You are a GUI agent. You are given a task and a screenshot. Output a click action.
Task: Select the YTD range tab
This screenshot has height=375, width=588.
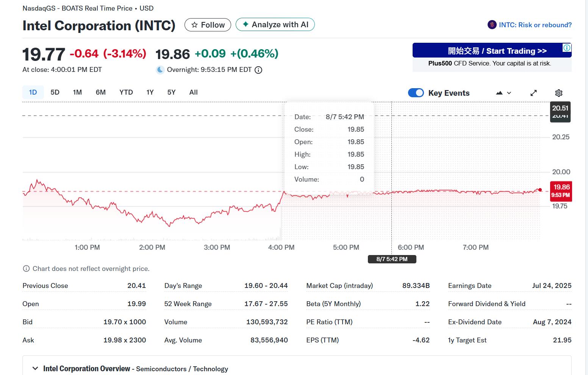(x=126, y=92)
